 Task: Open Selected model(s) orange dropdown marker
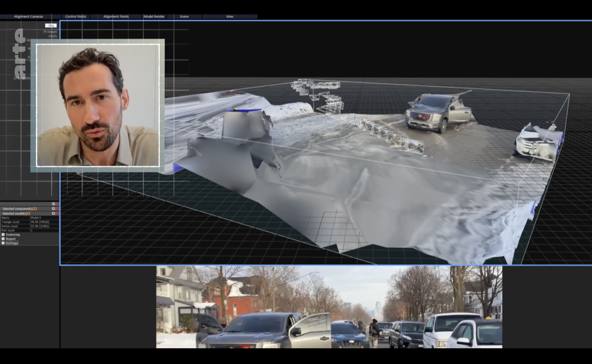[x=29, y=213]
